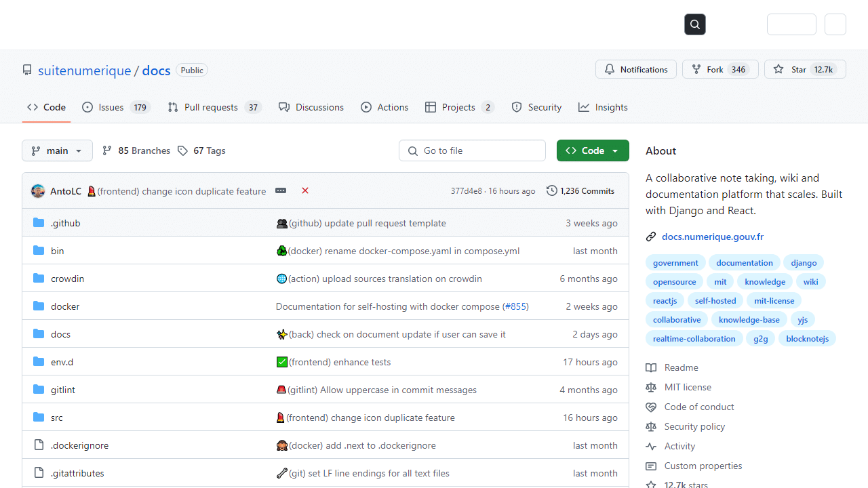Click the django topic tag
This screenshot has height=488, width=868.
pyautogui.click(x=804, y=262)
